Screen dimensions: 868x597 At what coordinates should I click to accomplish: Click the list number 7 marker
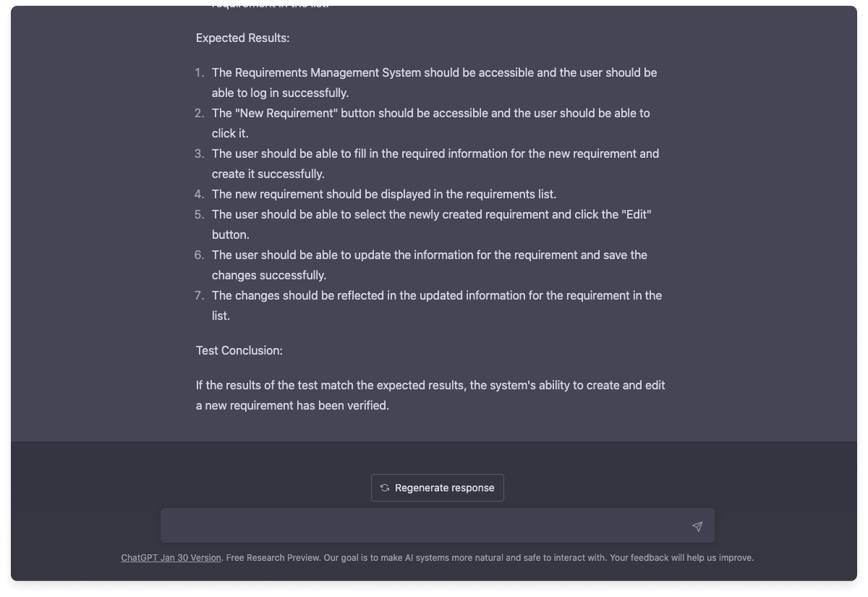(200, 295)
